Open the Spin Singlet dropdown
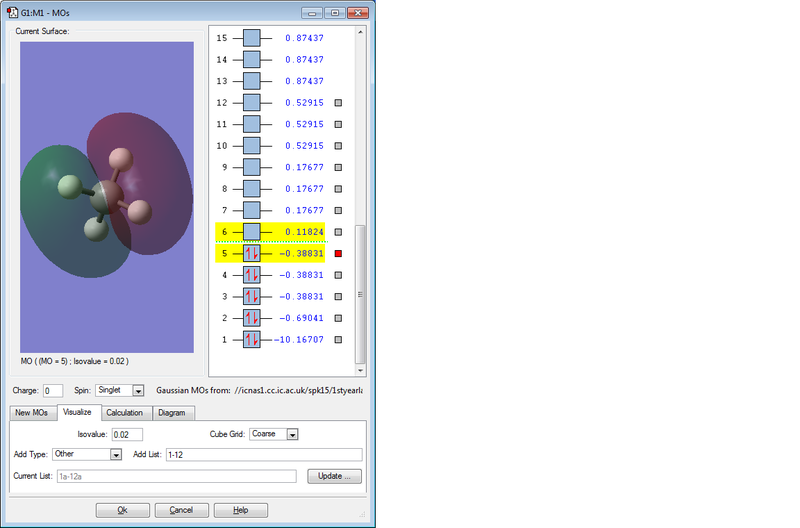Image resolution: width=800 pixels, height=528 pixels. coord(138,391)
